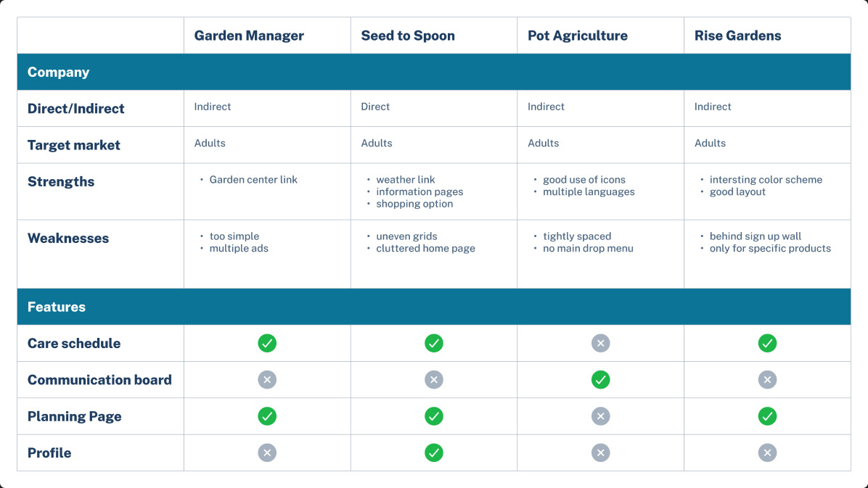This screenshot has height=488, width=868.
Task: Click 'behind sign up wall' weakness text
Action: pyautogui.click(x=755, y=236)
